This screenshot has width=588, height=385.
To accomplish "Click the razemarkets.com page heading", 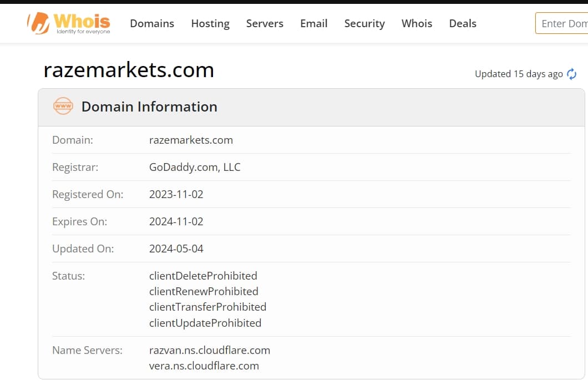I will click(129, 70).
